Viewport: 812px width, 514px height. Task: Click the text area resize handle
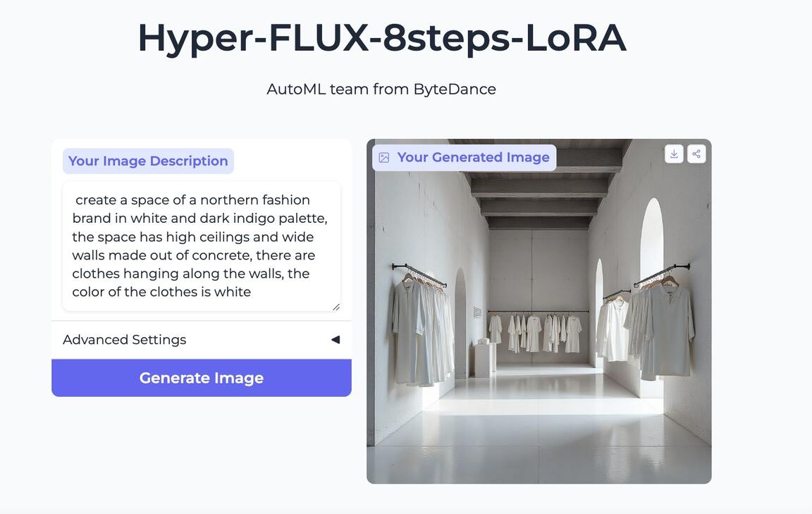[x=336, y=307]
